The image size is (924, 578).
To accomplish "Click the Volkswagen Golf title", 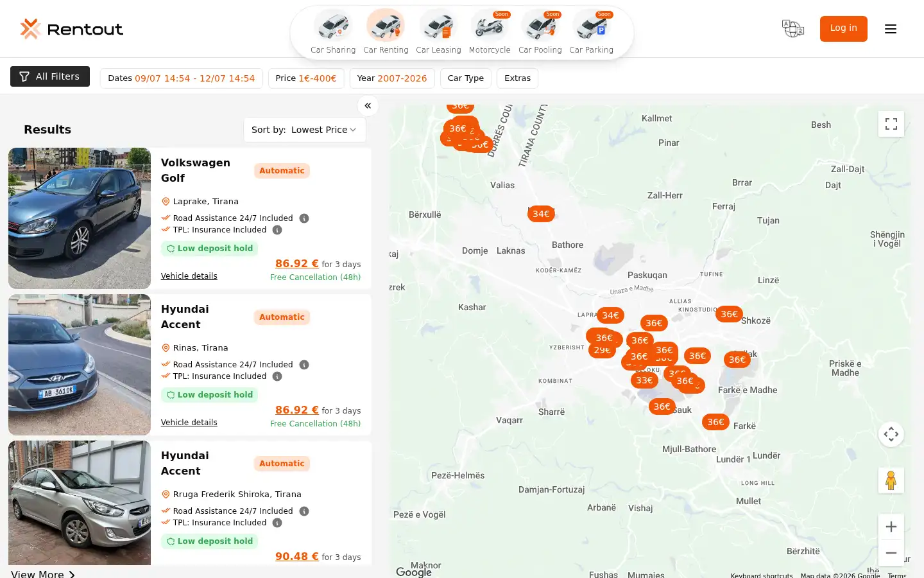I will 195,171.
